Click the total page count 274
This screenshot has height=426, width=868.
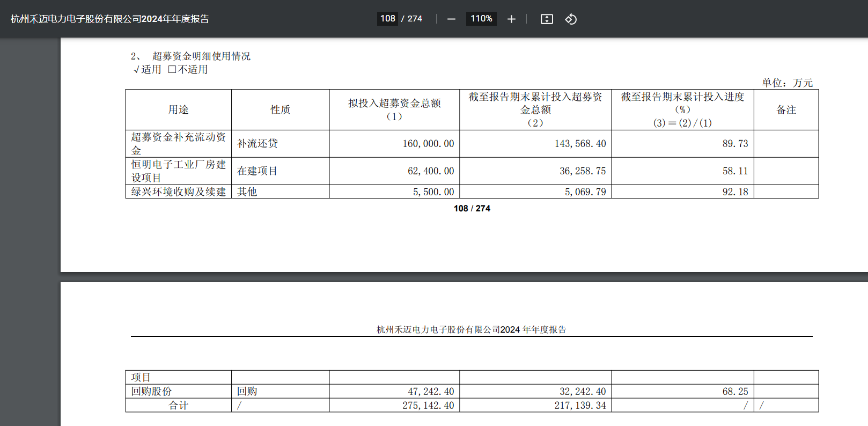(415, 19)
